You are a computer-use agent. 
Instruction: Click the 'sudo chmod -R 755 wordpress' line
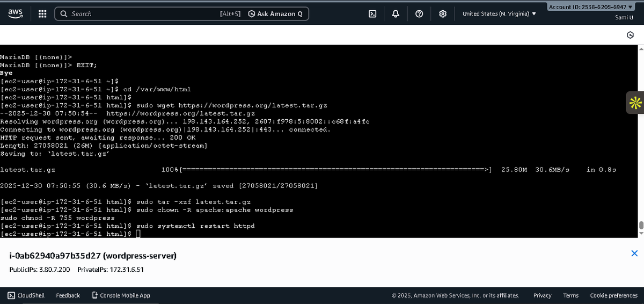[x=57, y=218]
